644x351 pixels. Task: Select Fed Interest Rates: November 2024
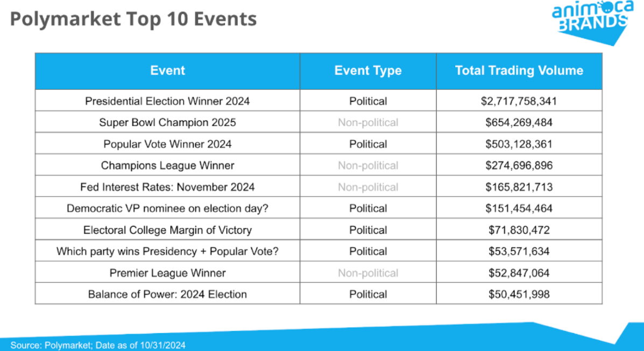(x=167, y=187)
